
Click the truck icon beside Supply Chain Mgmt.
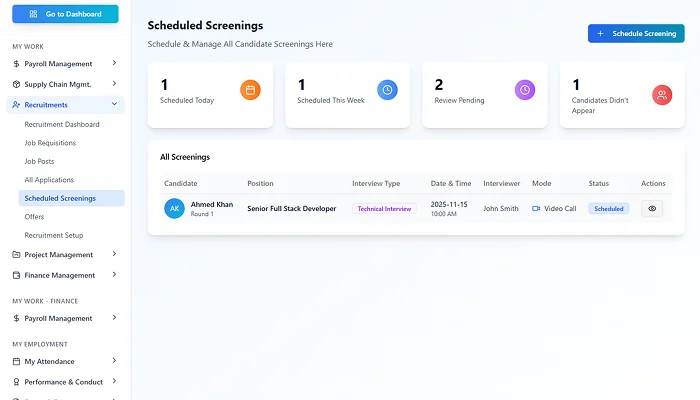[x=16, y=84]
